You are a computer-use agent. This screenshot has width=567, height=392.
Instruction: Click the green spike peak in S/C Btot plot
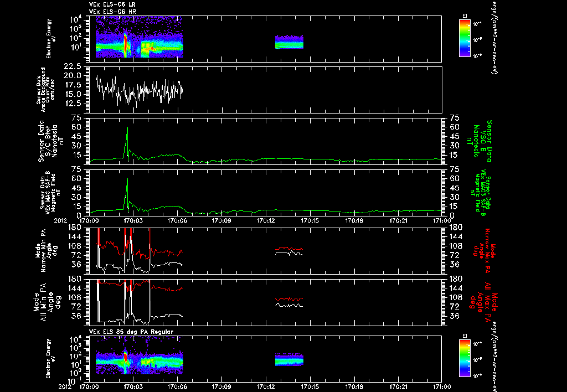pyautogui.click(x=127, y=128)
